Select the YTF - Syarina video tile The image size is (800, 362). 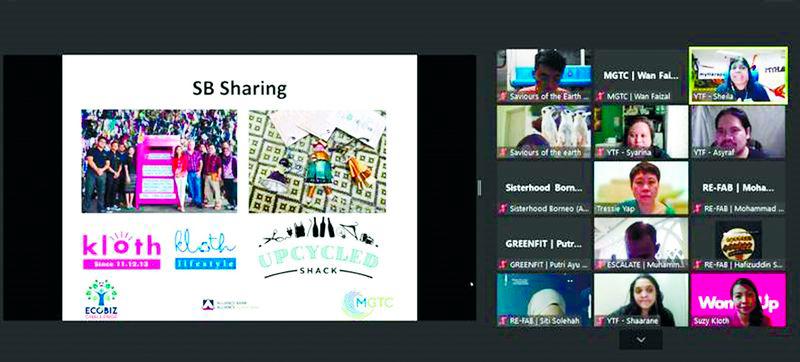[x=641, y=133]
